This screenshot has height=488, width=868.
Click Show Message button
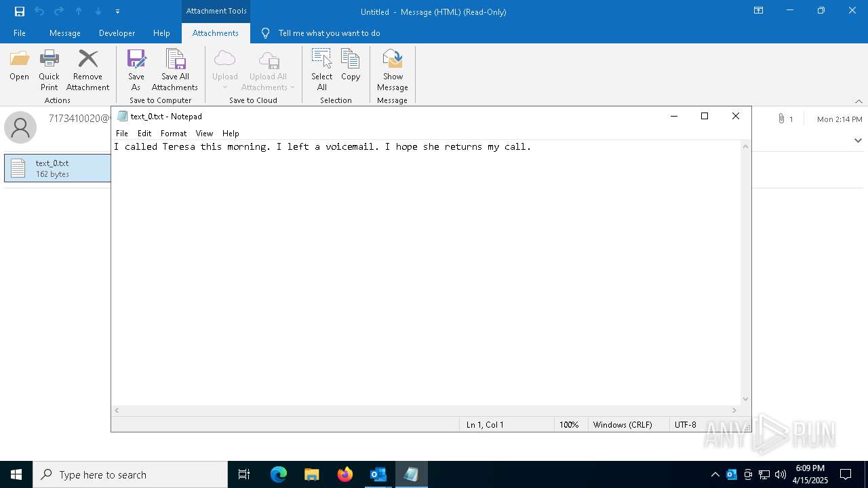tap(393, 70)
